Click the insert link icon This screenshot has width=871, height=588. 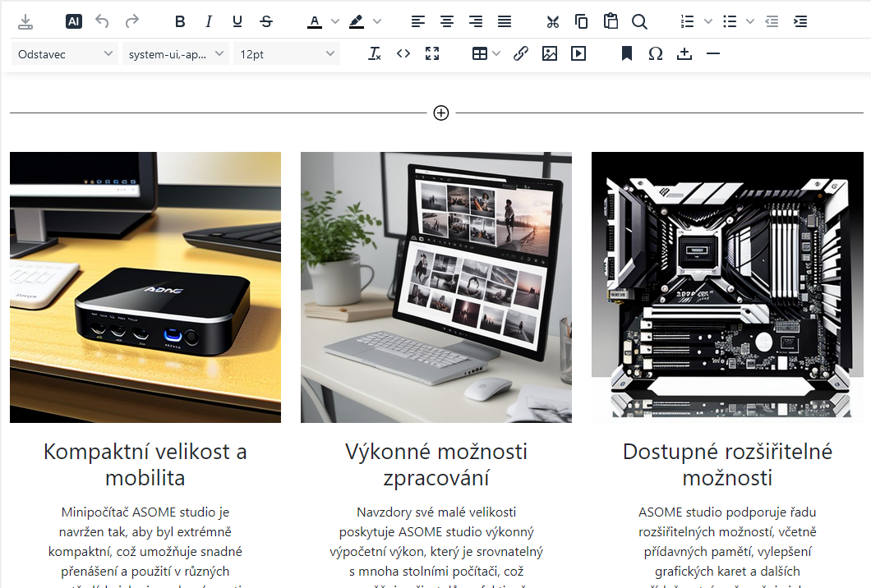pos(520,54)
